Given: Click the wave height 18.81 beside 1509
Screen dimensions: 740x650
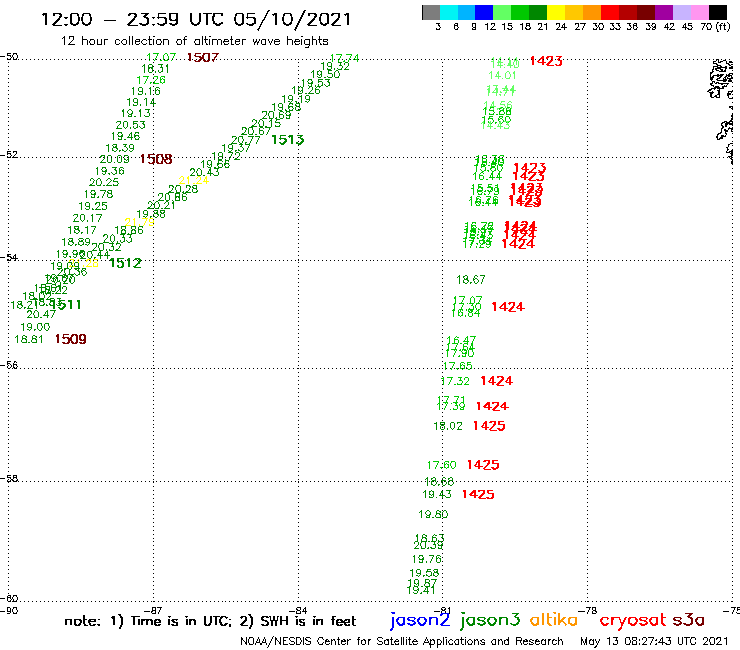Looking at the screenshot, I should [x=29, y=339].
